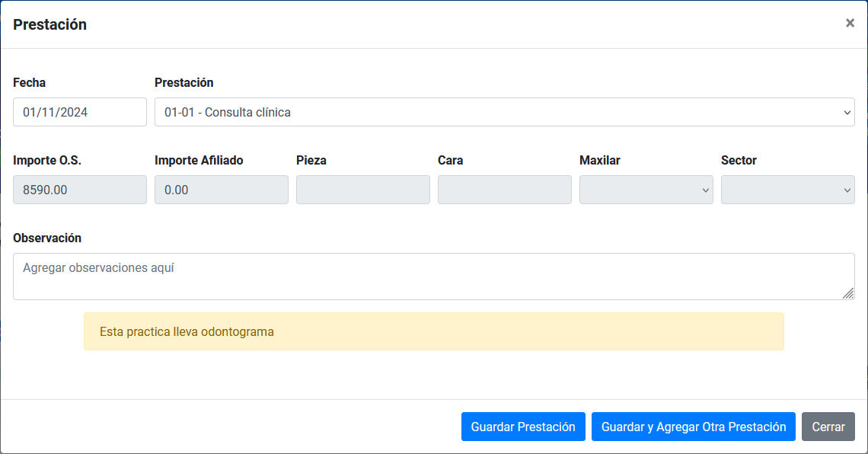Click inside the Cara field
This screenshot has width=868, height=454.
coord(504,189)
